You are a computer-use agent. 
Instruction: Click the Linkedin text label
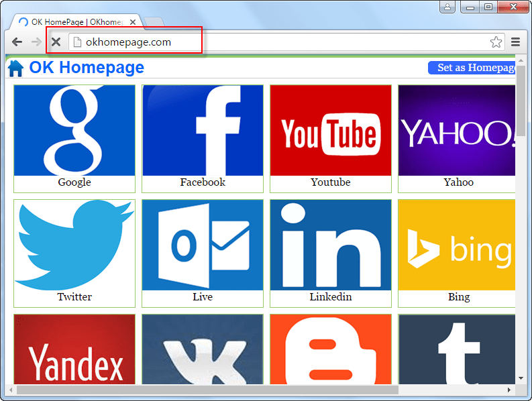pos(331,297)
